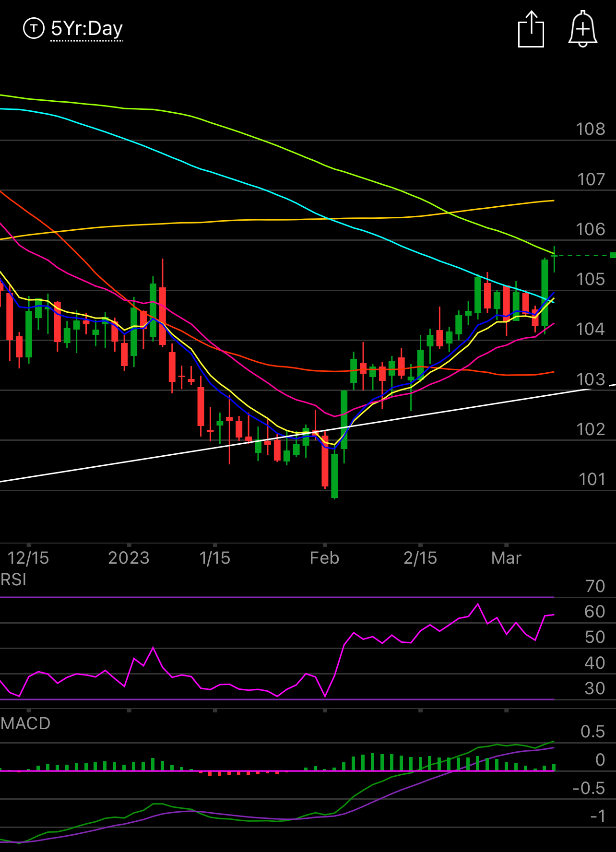Click the RSI 40 level label

click(595, 663)
